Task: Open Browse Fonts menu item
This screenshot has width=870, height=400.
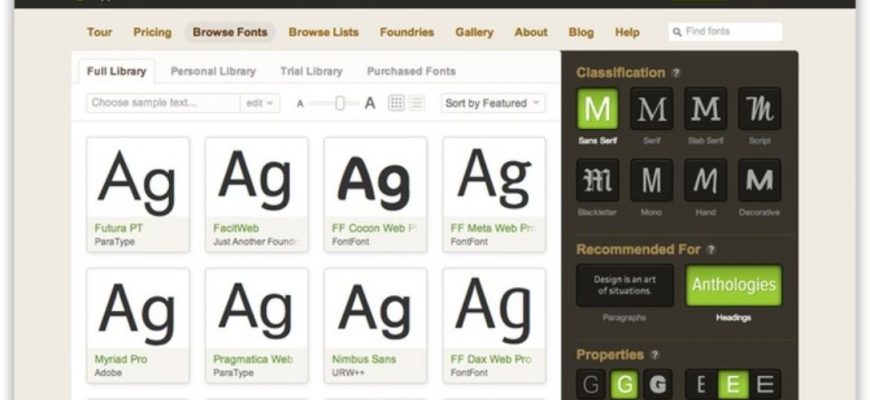Action: [230, 32]
